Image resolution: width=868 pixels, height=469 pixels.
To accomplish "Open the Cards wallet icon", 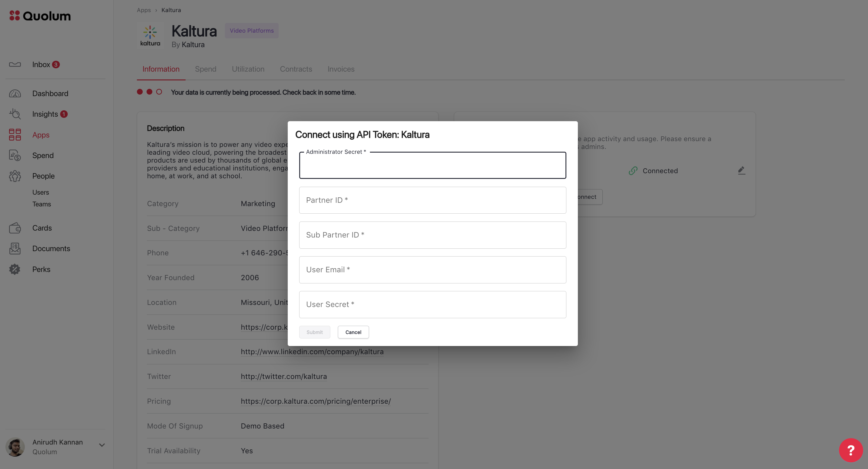I will coord(15,228).
